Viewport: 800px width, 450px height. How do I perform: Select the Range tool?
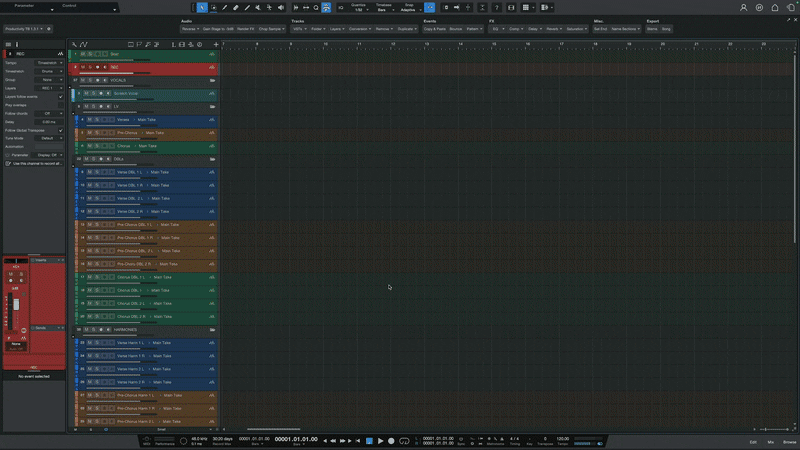coord(213,7)
